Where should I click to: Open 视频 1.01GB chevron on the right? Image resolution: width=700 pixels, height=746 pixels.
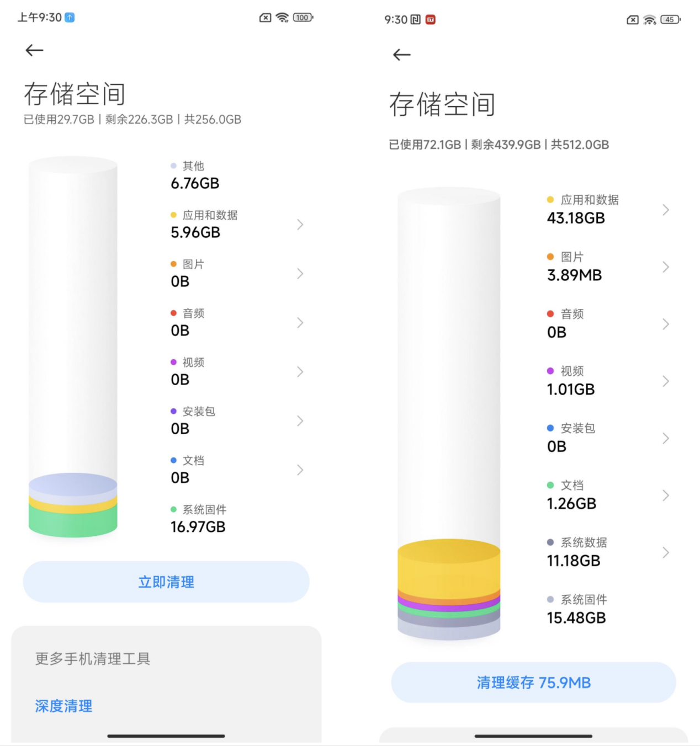666,381
